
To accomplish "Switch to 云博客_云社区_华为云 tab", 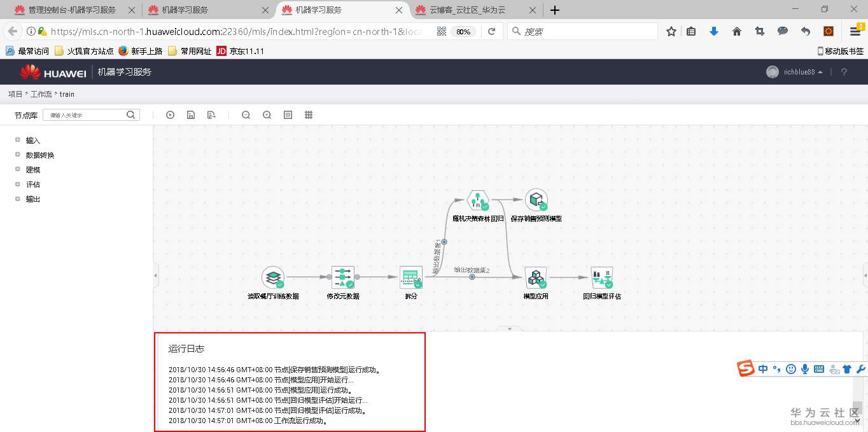I will click(x=474, y=10).
